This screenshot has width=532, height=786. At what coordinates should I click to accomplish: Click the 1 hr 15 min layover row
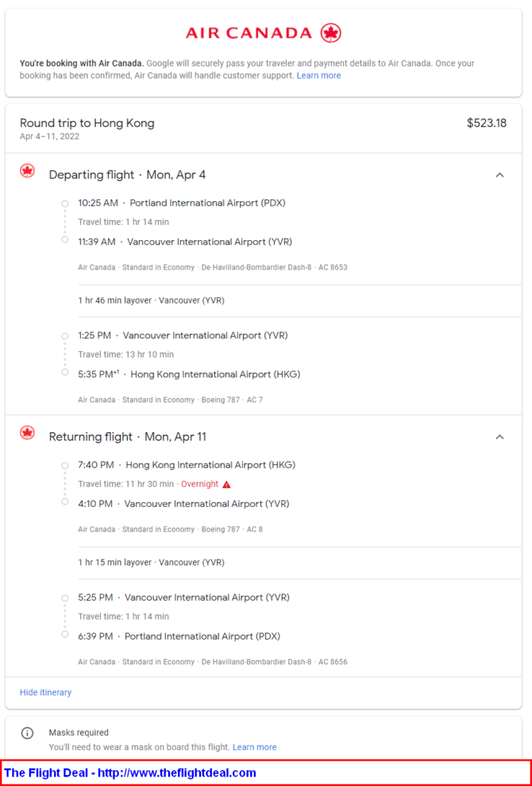tap(299, 563)
